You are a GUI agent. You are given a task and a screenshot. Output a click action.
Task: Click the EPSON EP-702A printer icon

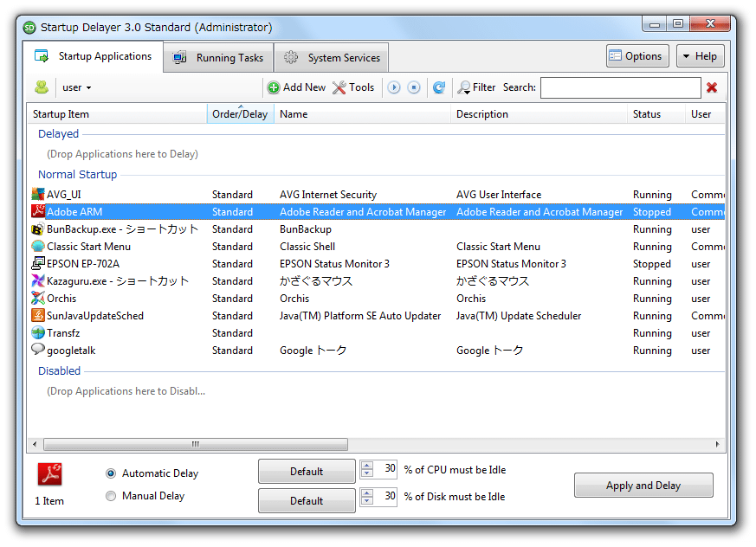pos(38,263)
